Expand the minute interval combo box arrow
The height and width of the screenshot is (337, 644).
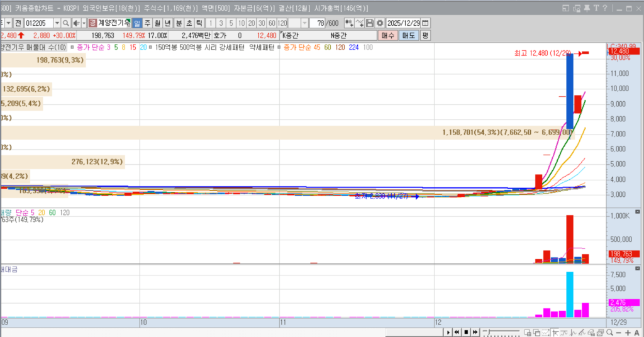pyautogui.click(x=305, y=23)
